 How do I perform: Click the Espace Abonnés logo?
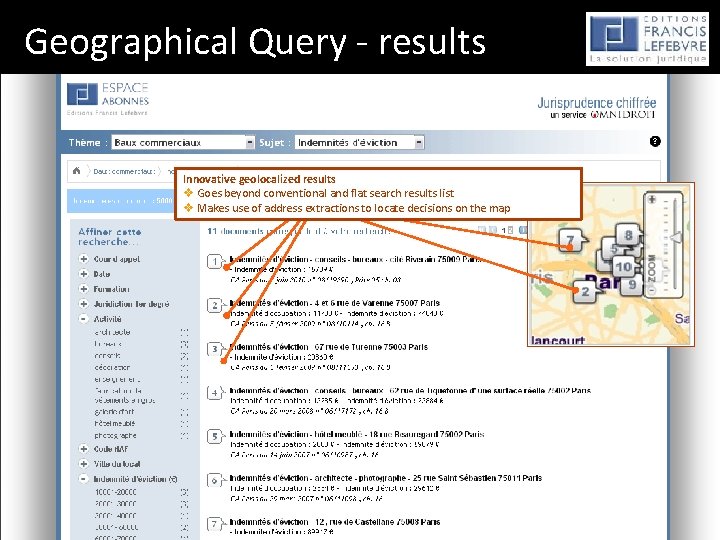click(x=108, y=99)
